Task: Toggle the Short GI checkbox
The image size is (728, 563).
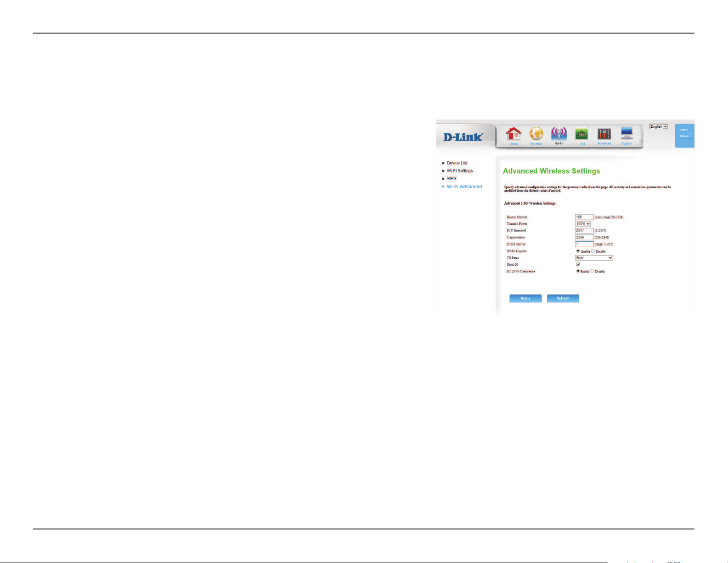Action: pyautogui.click(x=578, y=264)
